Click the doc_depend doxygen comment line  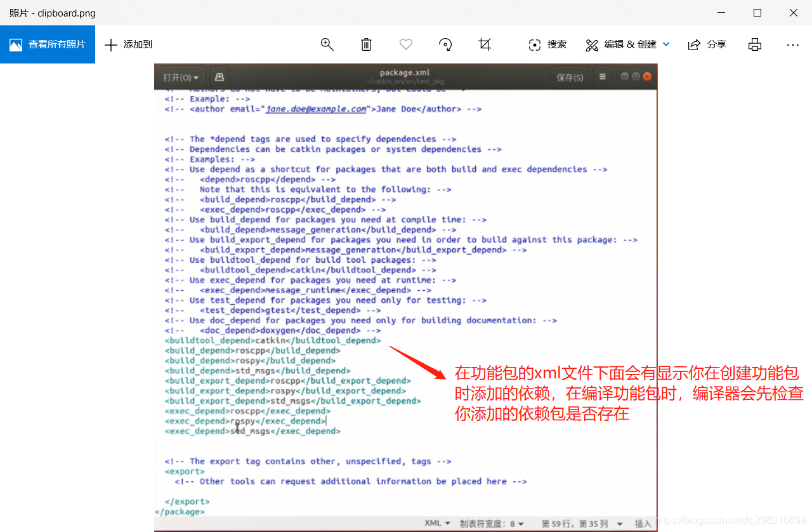(x=273, y=330)
